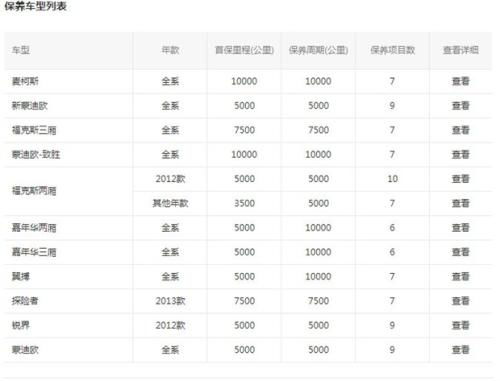Click 查看 in the 蒙迪欧-致胜 row
The height and width of the screenshot is (381, 500).
[460, 154]
